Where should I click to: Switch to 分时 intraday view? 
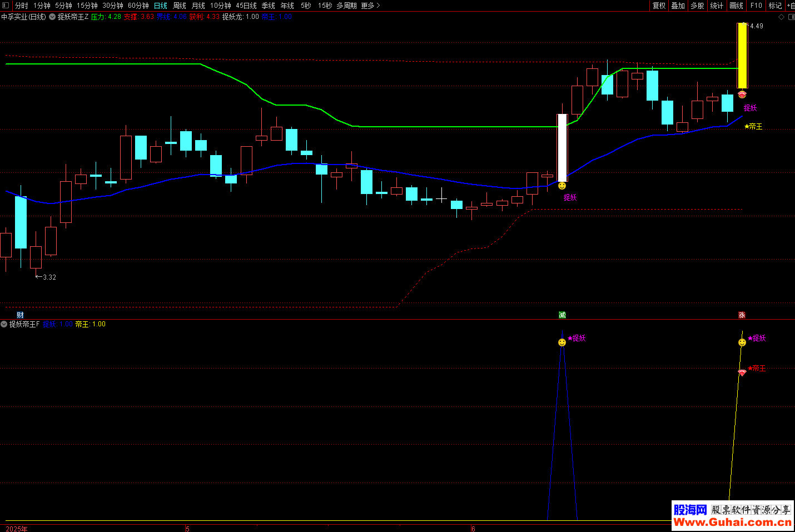pyautogui.click(x=22, y=6)
